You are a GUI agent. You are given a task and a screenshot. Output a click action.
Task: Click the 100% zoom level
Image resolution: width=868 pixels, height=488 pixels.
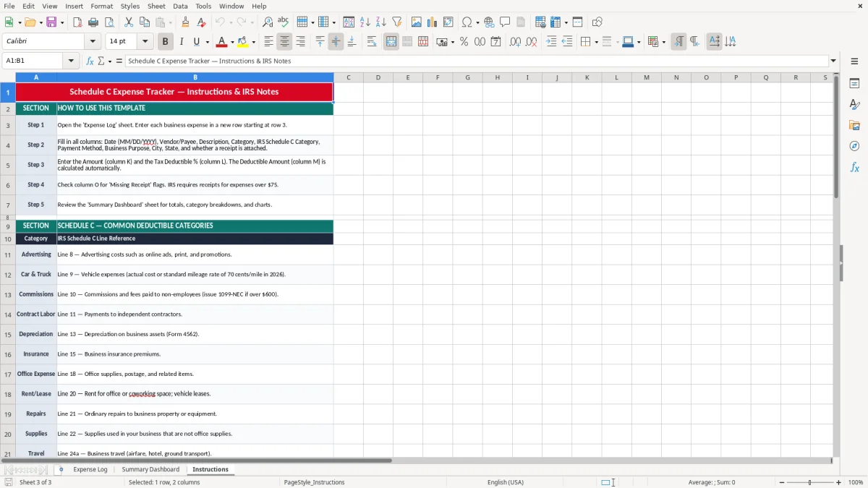tap(856, 482)
